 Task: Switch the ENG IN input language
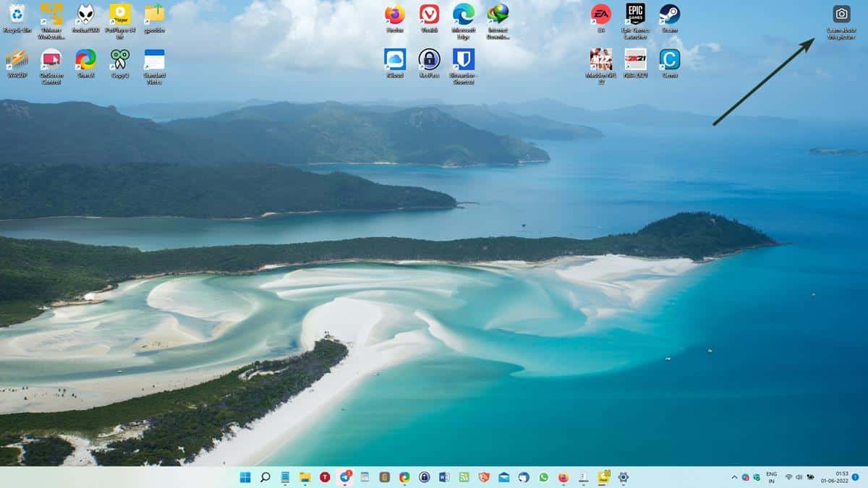(771, 477)
